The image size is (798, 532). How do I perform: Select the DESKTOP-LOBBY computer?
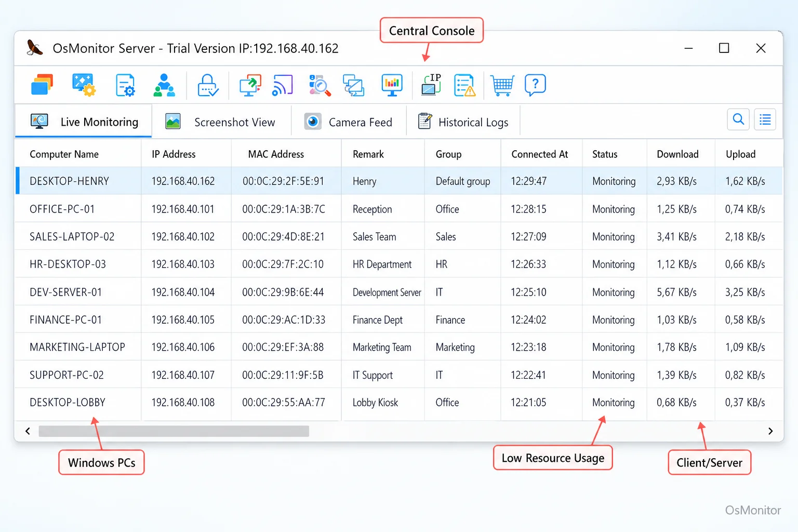pos(68,402)
